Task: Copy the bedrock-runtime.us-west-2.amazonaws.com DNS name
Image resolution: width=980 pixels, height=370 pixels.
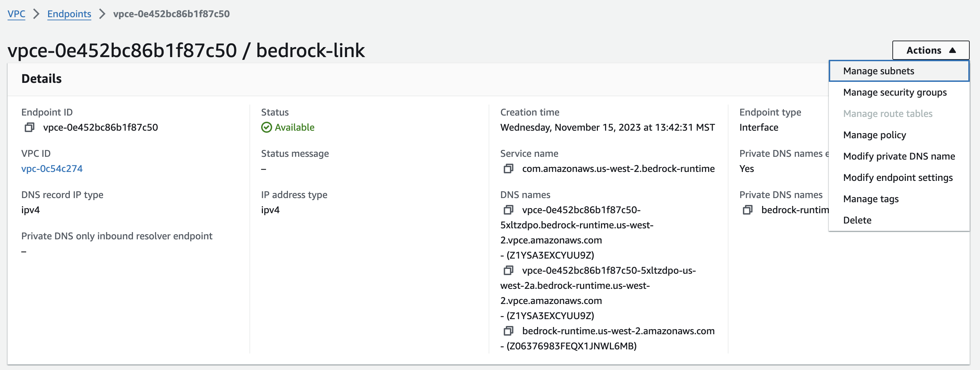Action: coord(508,331)
